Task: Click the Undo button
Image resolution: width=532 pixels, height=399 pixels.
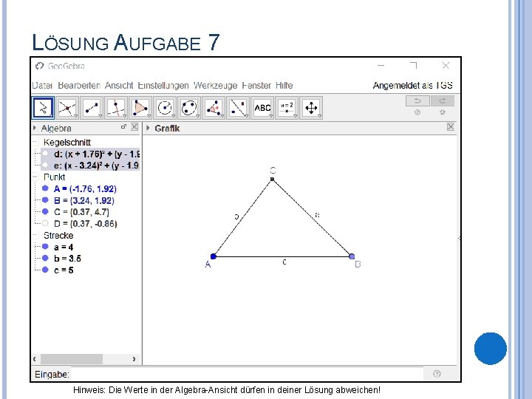Action: click(x=417, y=100)
